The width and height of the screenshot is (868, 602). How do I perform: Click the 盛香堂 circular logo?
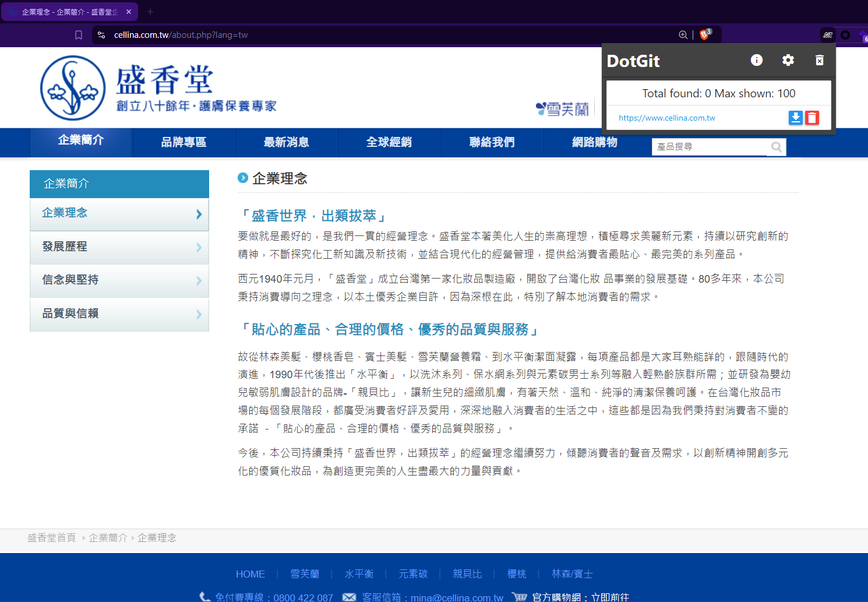coord(73,88)
